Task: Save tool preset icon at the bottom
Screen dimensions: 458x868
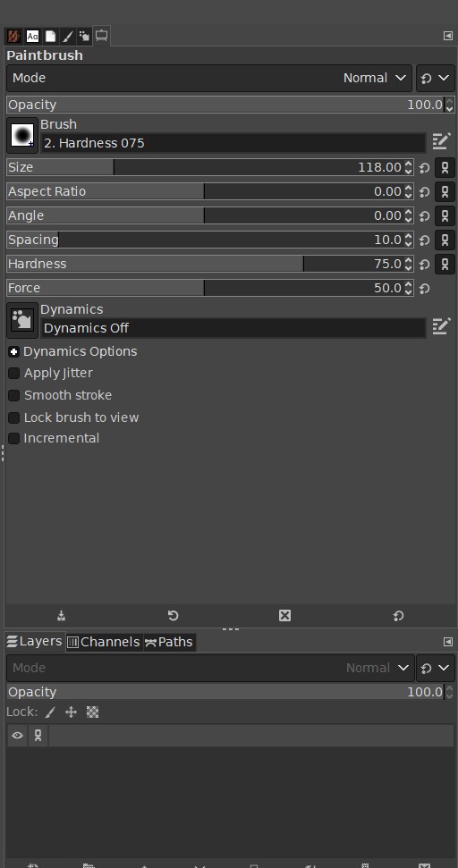Action: tap(62, 616)
